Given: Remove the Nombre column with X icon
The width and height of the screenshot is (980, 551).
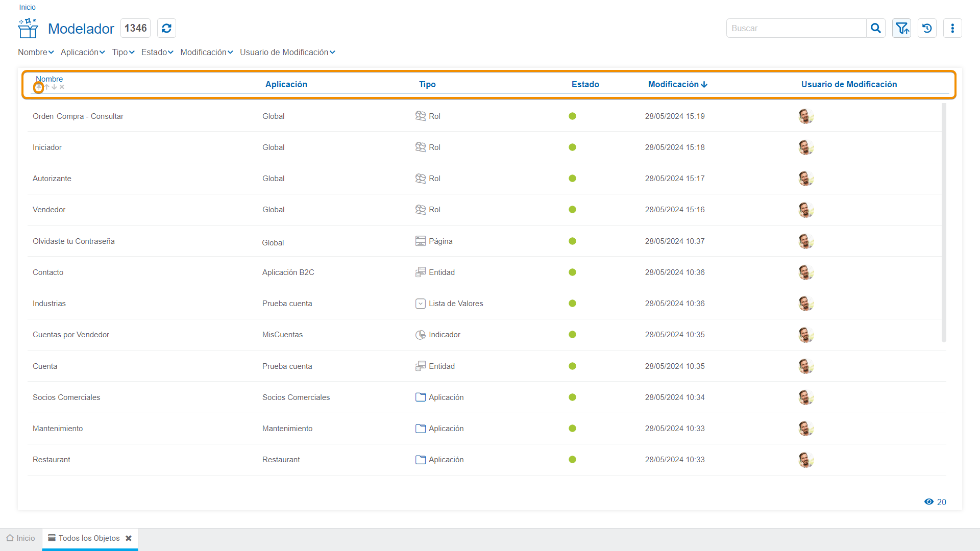Looking at the screenshot, I should click(62, 87).
